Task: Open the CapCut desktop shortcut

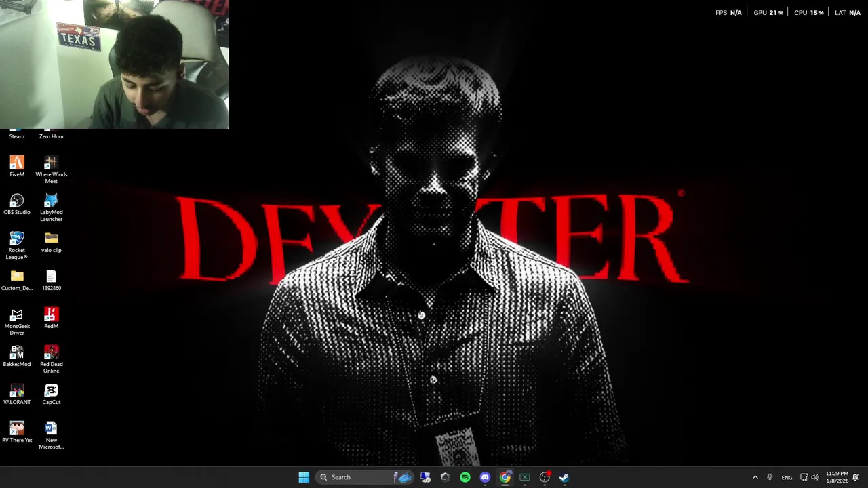Action: 52,394
